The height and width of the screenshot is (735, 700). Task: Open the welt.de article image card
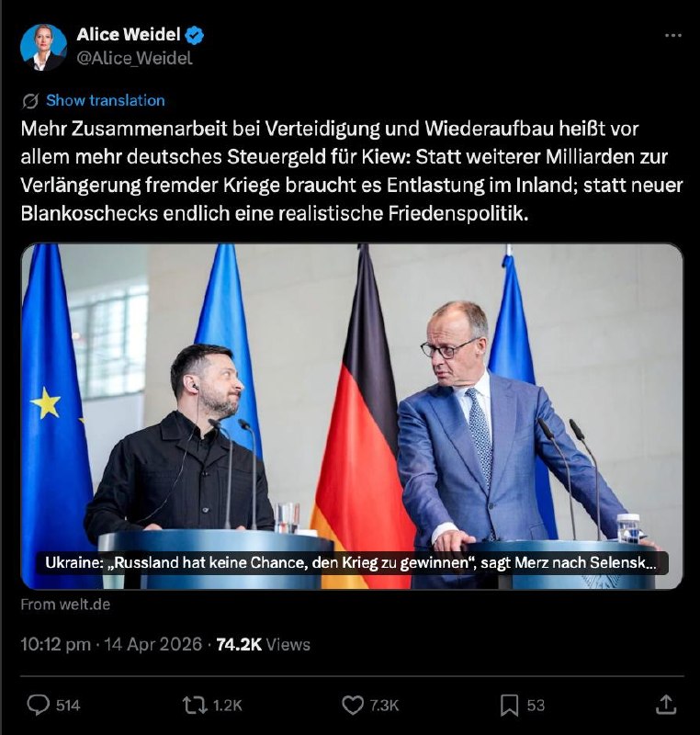[x=352, y=416]
